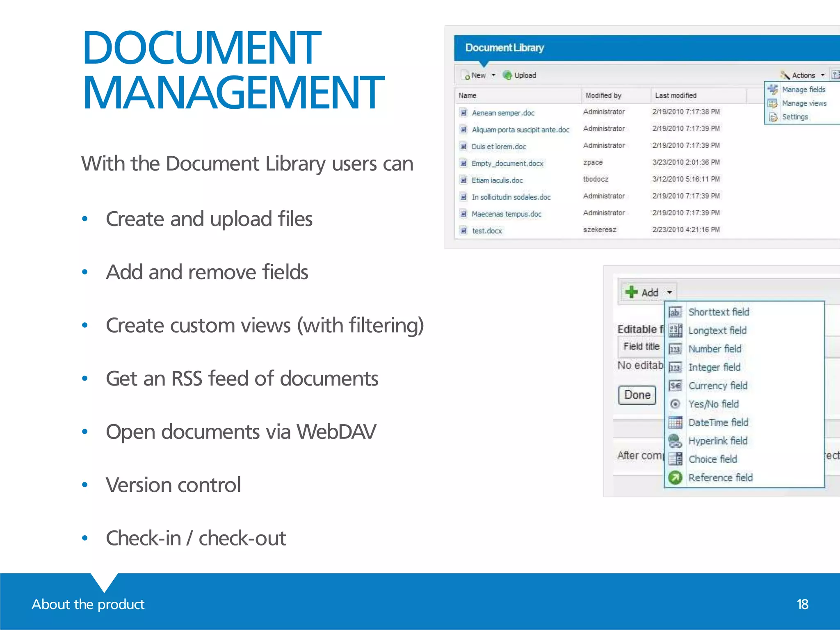840x630 pixels.
Task: Click the Shorttext field ab icon
Action: (675, 312)
